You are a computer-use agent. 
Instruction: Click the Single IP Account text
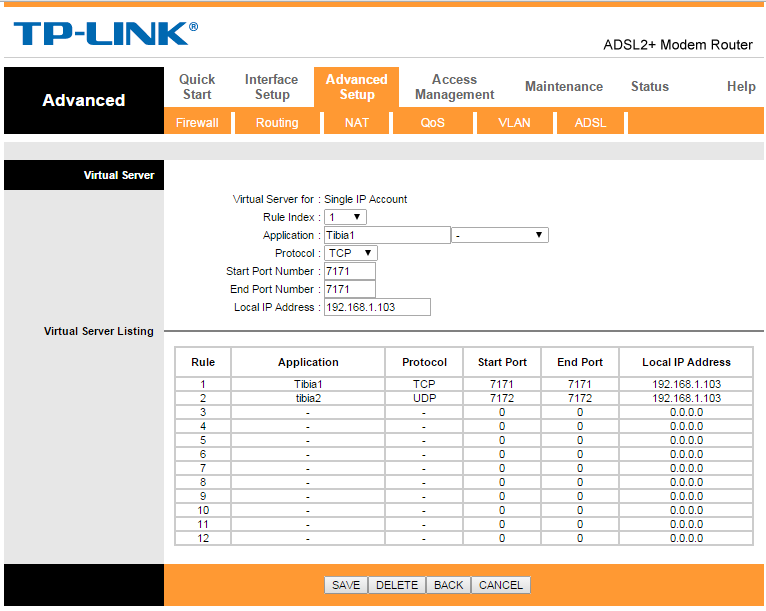point(365,199)
